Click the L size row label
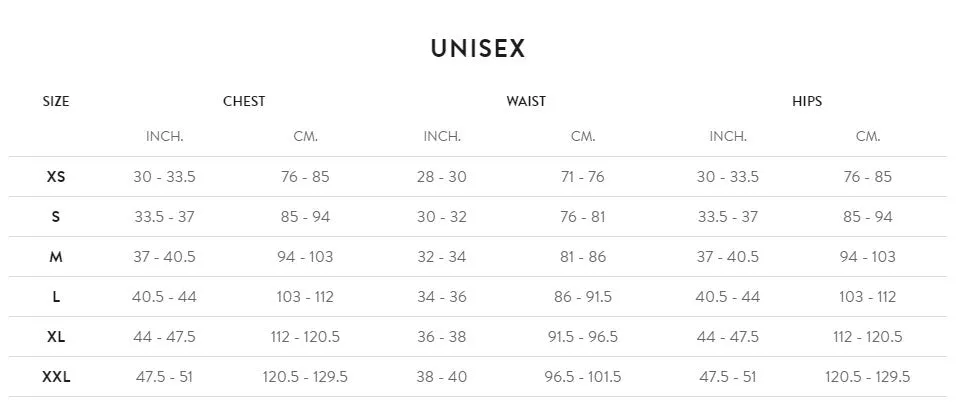This screenshot has height=420, width=963. point(56,297)
